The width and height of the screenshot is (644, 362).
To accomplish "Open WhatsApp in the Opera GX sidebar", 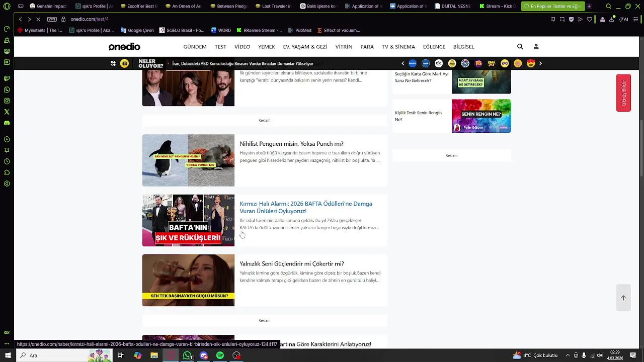I will [7, 89].
